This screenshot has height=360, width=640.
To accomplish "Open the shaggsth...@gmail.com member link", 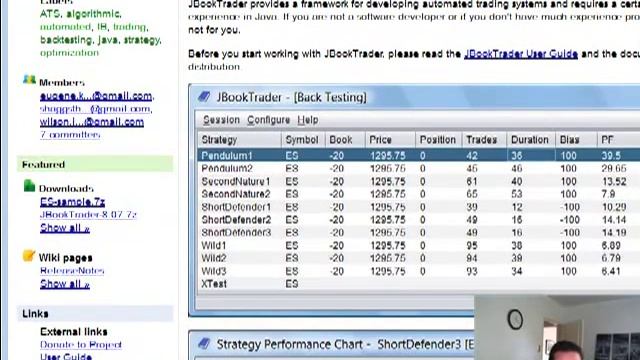I will pyautogui.click(x=96, y=109).
